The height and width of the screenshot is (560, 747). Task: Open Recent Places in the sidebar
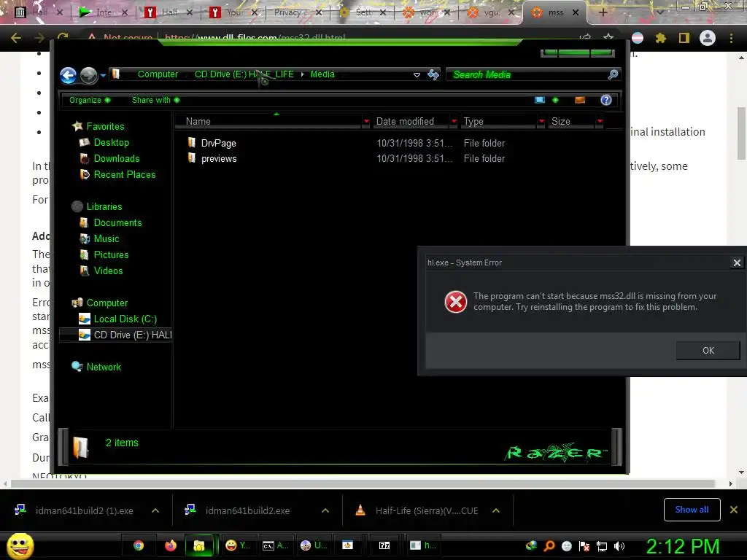(124, 175)
